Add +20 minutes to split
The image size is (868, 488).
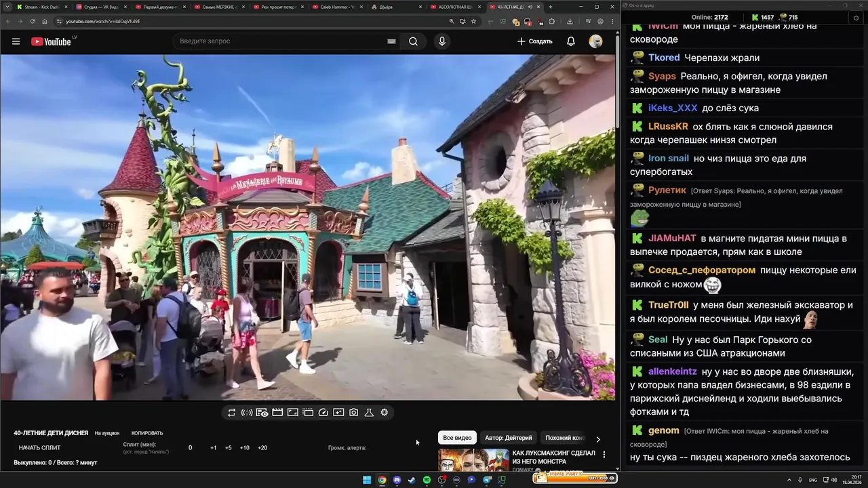(x=262, y=448)
